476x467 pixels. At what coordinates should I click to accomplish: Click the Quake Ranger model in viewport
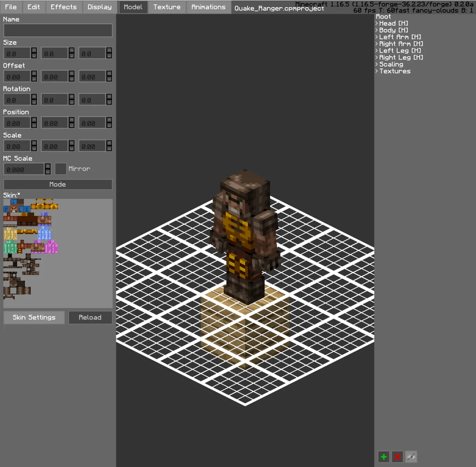tap(245, 237)
